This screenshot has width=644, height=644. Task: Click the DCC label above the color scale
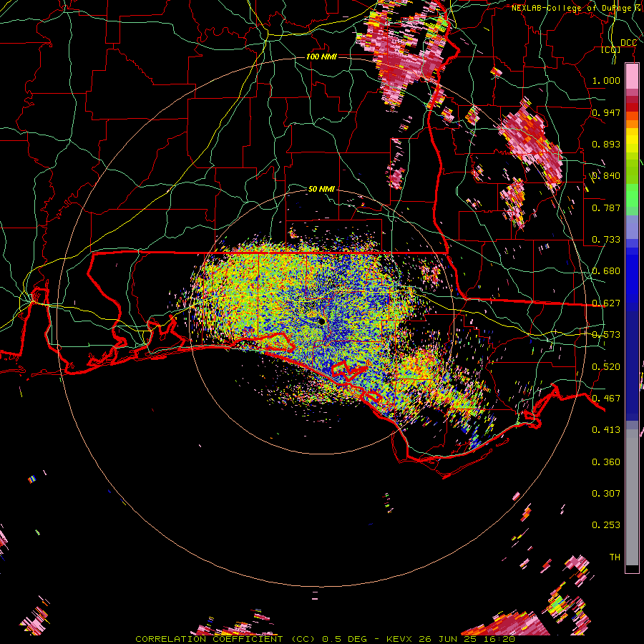tap(628, 43)
